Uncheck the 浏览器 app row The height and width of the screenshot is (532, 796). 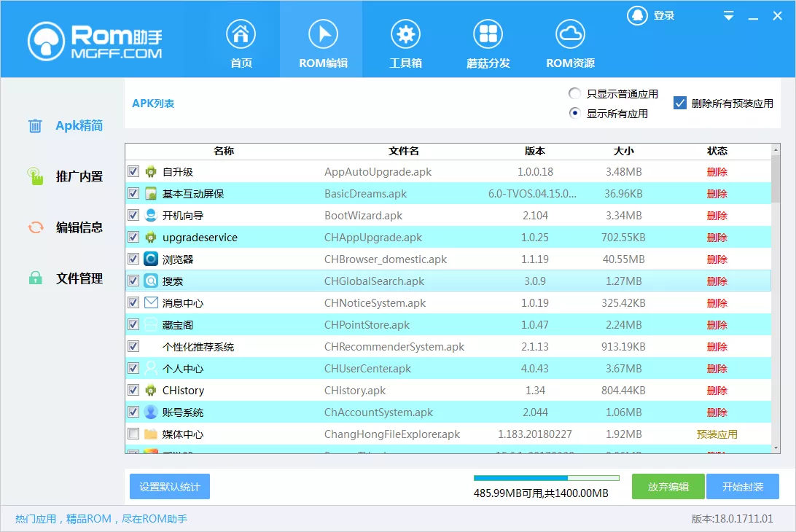[x=133, y=259]
